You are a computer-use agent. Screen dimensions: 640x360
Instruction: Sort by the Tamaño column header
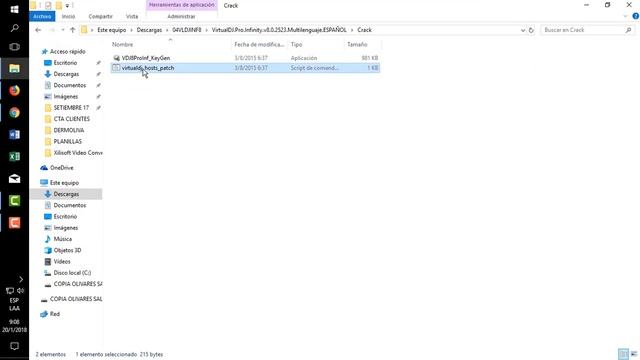click(357, 44)
